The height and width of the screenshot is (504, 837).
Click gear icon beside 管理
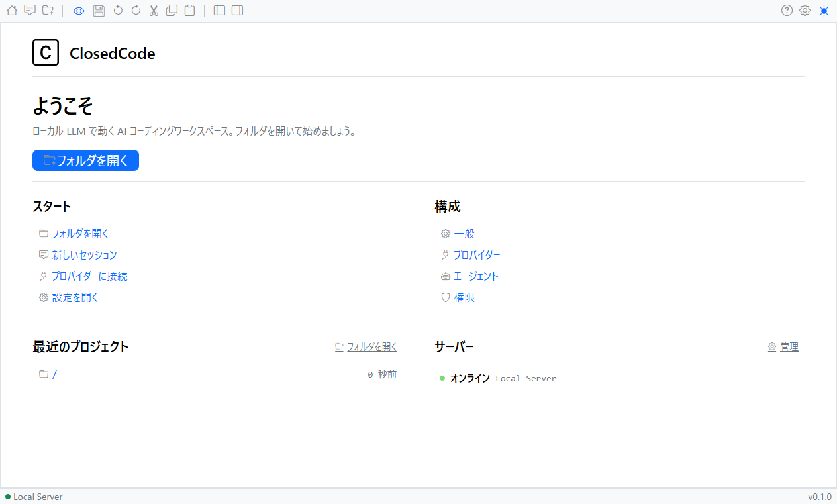[772, 347]
